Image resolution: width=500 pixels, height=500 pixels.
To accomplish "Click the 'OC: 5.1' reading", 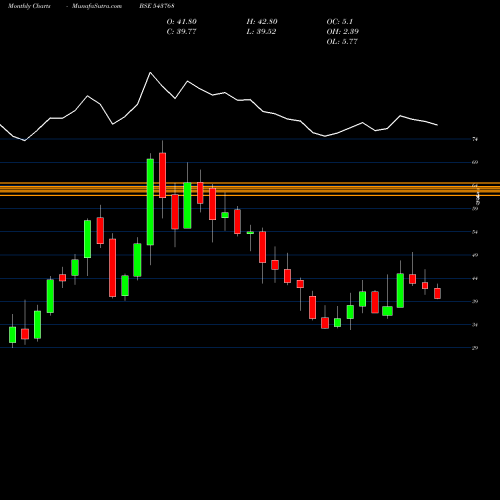I will pyautogui.click(x=340, y=22).
